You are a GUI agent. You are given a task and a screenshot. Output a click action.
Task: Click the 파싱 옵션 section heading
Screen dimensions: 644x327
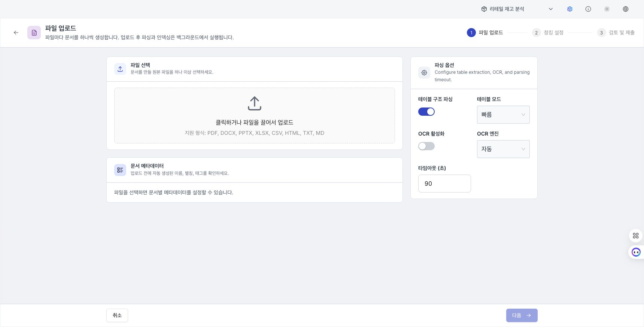[444, 65]
